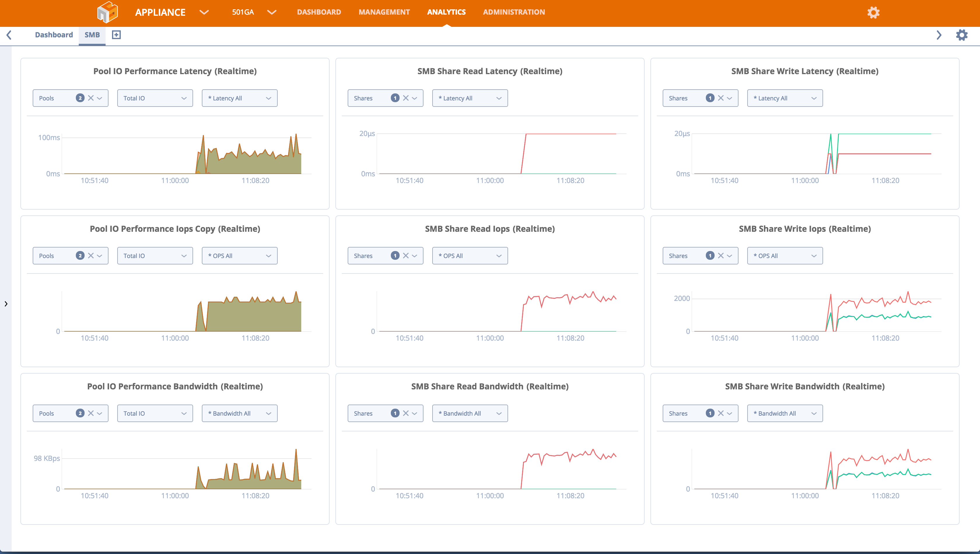Switch to the SMB tab
Viewport: 980px width, 554px height.
tap(92, 35)
